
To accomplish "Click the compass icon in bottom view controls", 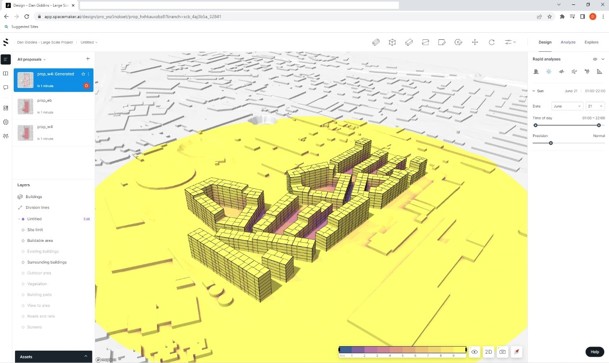I will coord(517,352).
